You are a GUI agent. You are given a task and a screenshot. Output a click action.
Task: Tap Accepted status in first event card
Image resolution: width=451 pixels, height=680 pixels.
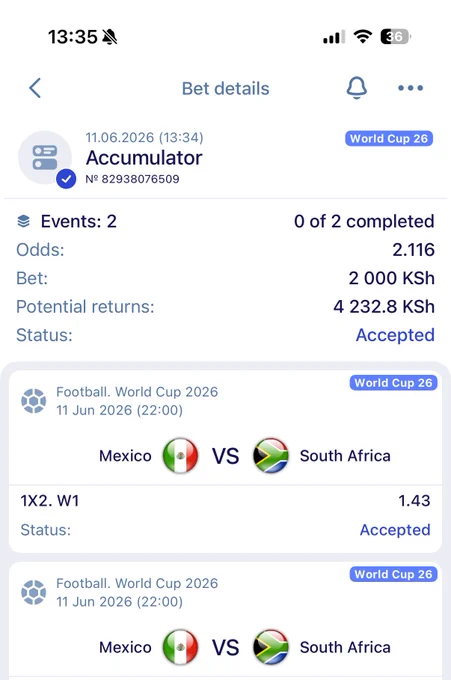pyautogui.click(x=395, y=530)
